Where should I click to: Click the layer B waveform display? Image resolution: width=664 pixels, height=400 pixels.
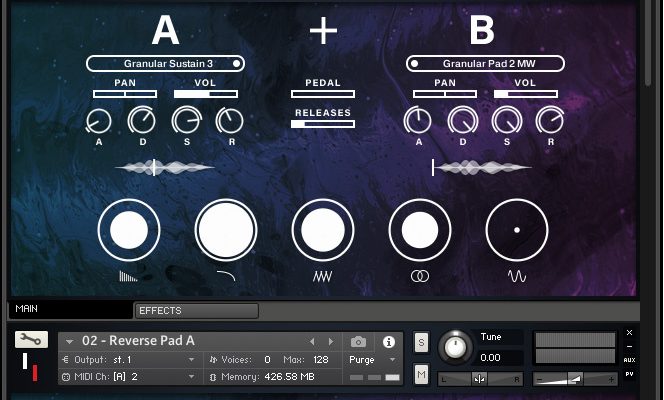481,168
